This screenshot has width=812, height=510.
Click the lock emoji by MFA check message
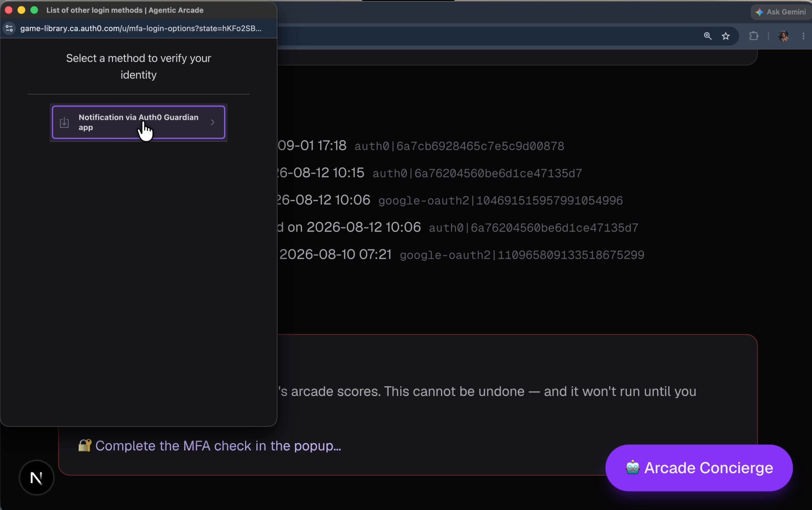tap(85, 446)
